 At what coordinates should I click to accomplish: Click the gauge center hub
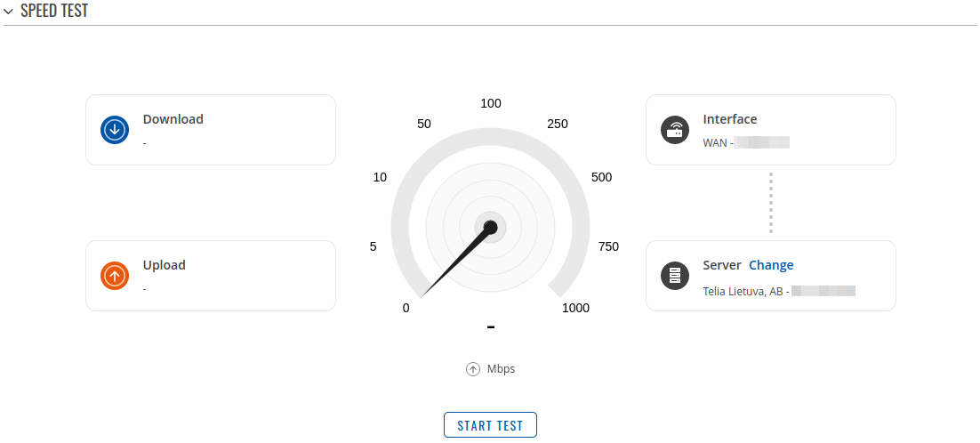[490, 227]
